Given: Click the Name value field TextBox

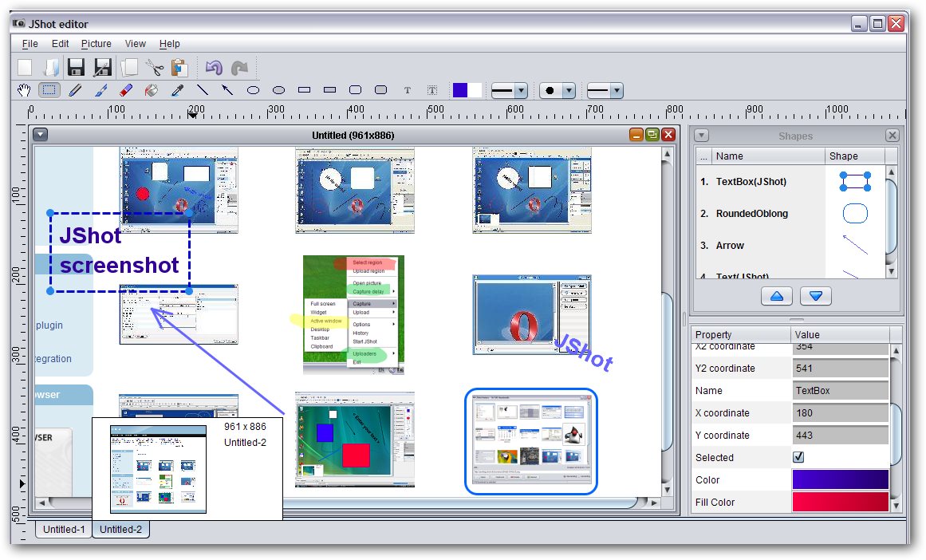Looking at the screenshot, I should (840, 390).
